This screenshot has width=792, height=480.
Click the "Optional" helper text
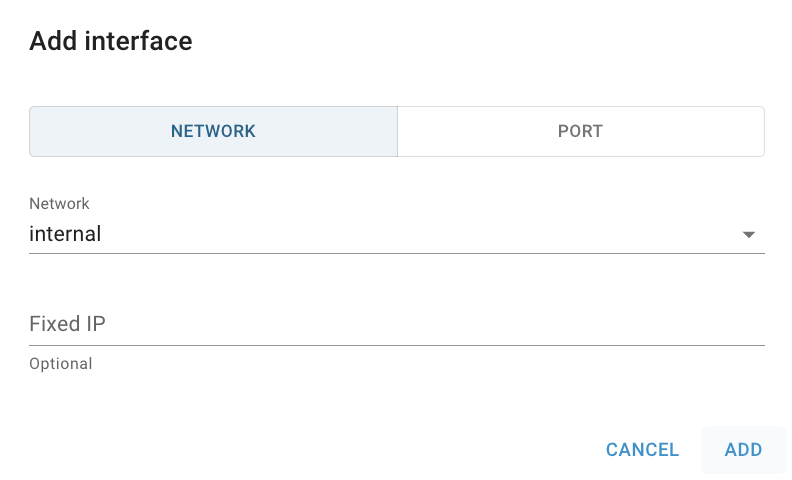[61, 364]
